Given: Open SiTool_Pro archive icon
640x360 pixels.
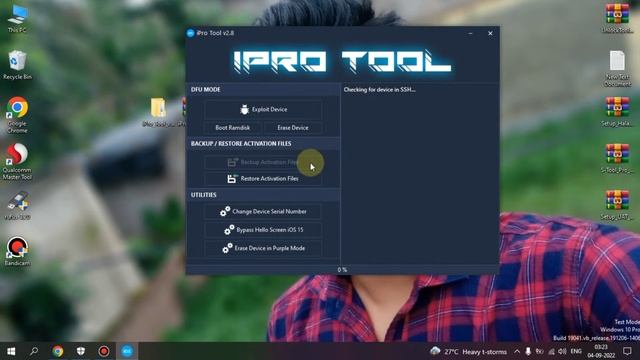Looking at the screenshot, I should (617, 158).
